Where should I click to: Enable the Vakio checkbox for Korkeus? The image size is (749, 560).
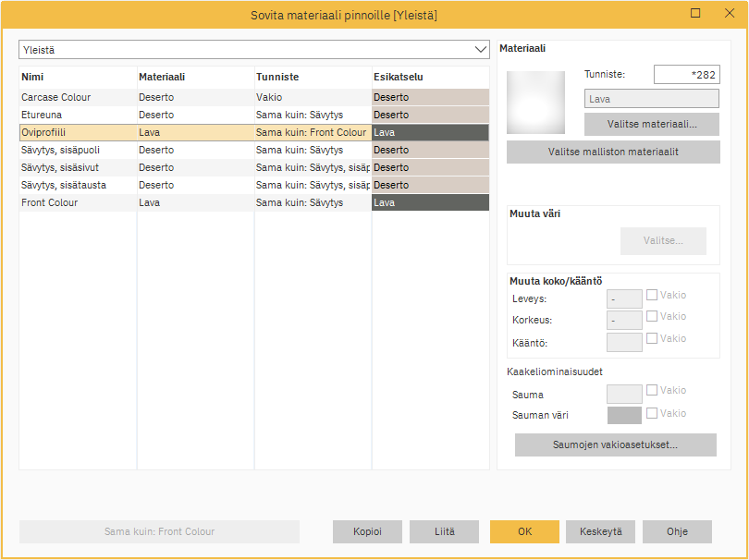tap(652, 317)
